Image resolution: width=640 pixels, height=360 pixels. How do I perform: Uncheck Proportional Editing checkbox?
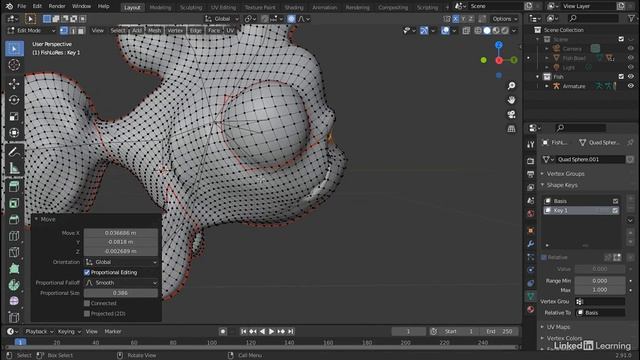pos(87,272)
